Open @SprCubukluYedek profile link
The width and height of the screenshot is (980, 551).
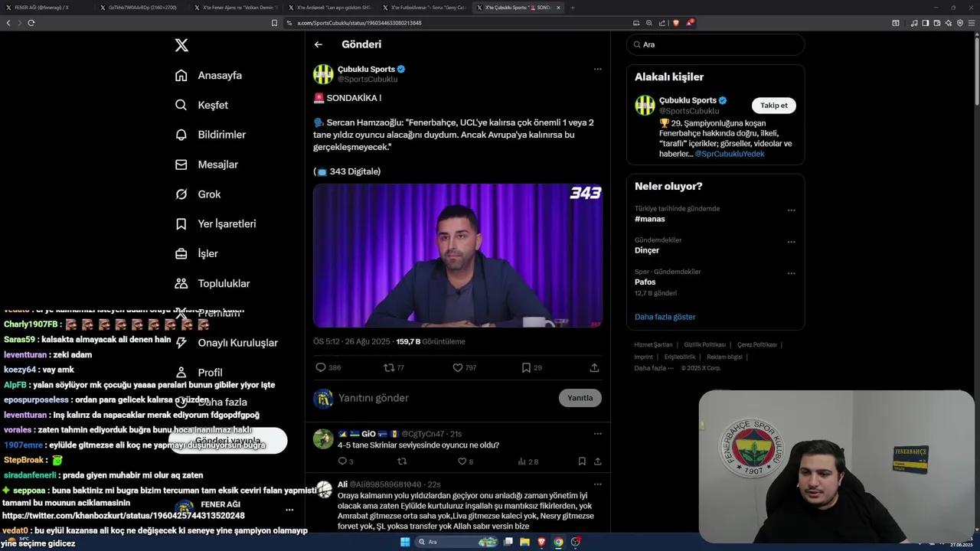pos(730,154)
